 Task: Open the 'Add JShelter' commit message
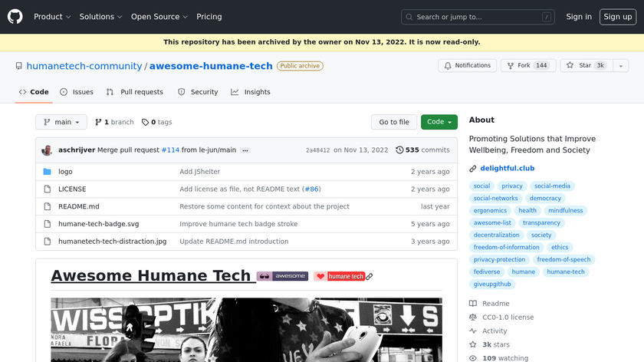(x=199, y=171)
